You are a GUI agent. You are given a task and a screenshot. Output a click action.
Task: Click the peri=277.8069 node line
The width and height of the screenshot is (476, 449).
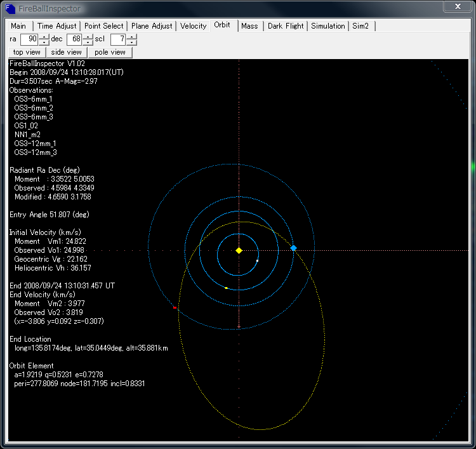tap(79, 384)
